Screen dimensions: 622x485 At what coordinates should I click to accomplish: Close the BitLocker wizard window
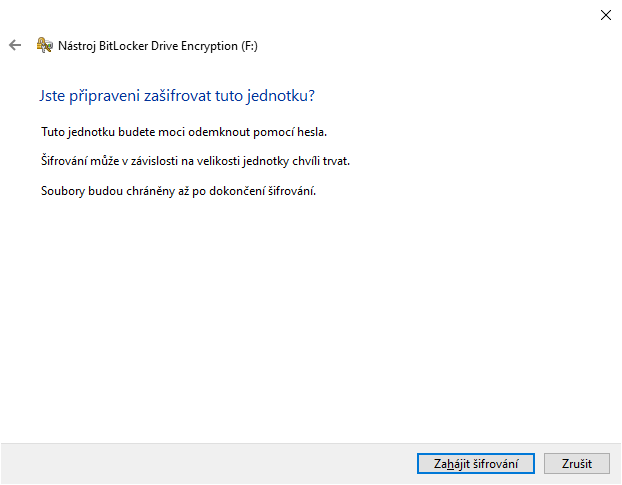click(605, 15)
